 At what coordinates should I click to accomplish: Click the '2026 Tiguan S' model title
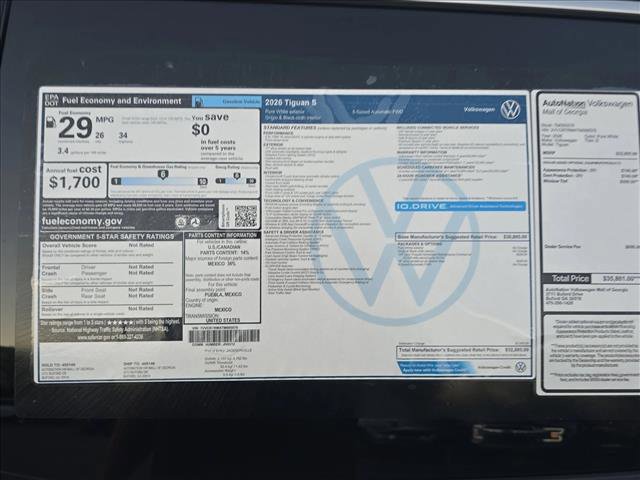pyautogui.click(x=291, y=103)
